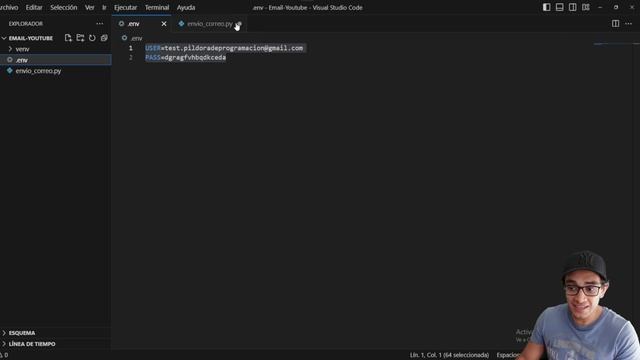Image resolution: width=640 pixels, height=360 pixels.
Task: Toggle bottom panel layout icon
Action: point(560,7)
